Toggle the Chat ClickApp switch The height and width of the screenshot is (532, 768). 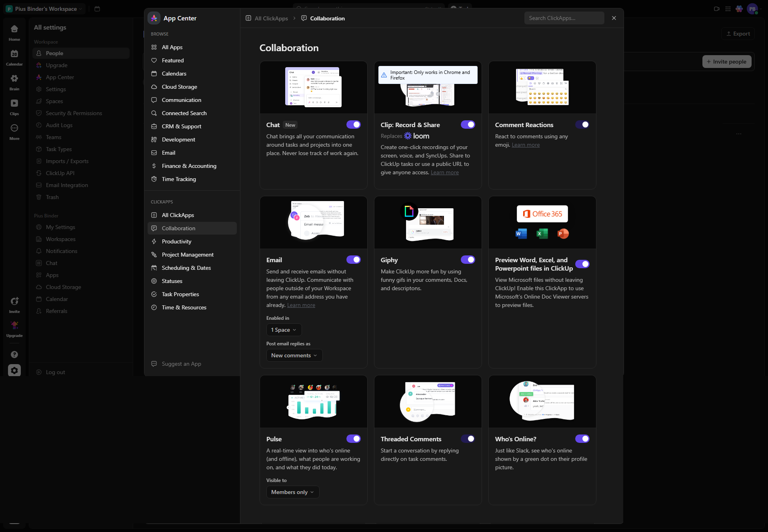coord(354,125)
